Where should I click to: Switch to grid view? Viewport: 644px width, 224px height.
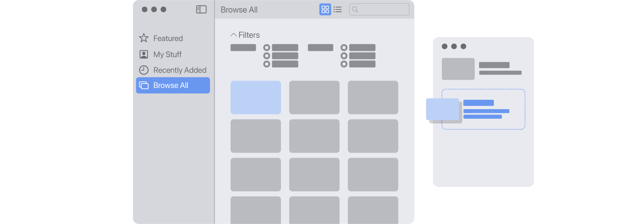[x=325, y=9]
